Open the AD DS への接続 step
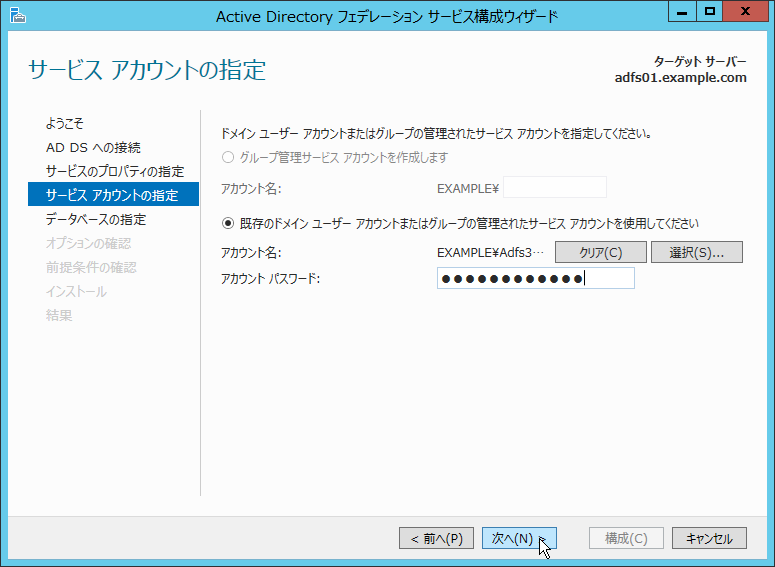The height and width of the screenshot is (567, 775). coord(93,147)
